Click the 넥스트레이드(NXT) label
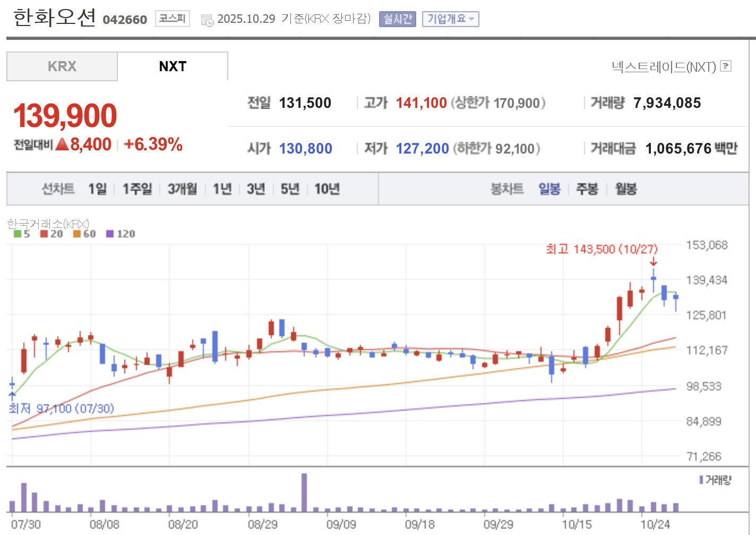Image resolution: width=756 pixels, height=535 pixels. (664, 66)
